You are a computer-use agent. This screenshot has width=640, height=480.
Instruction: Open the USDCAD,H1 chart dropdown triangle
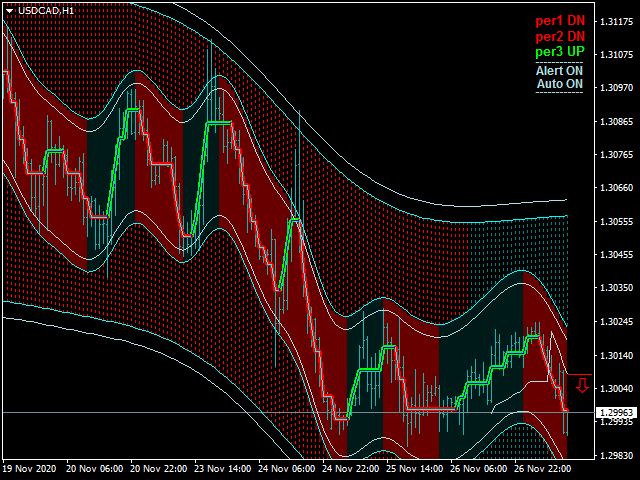pos(9,11)
